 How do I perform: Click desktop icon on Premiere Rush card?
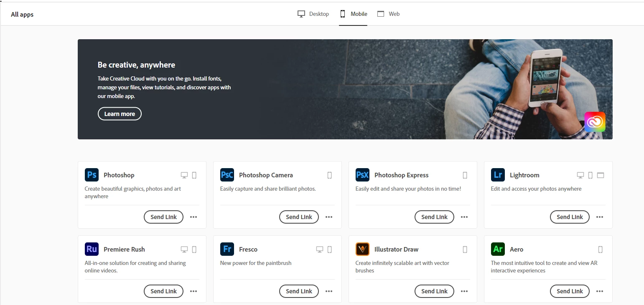pyautogui.click(x=184, y=250)
